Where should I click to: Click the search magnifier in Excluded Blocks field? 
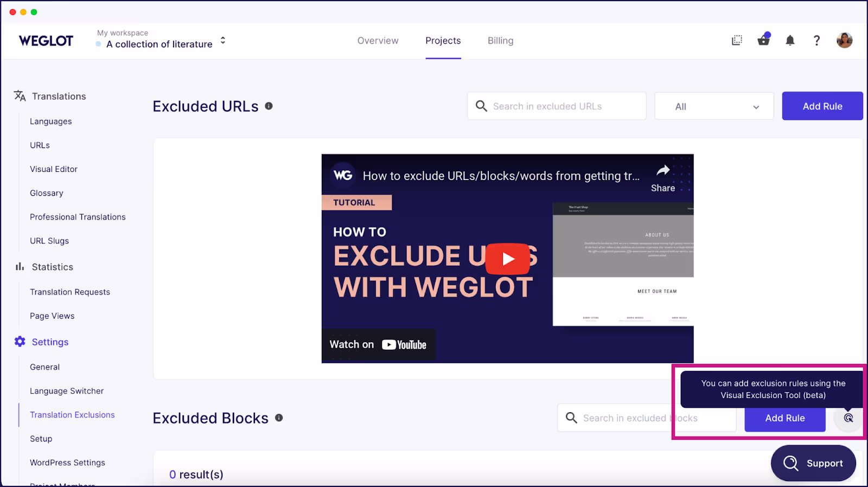(571, 418)
